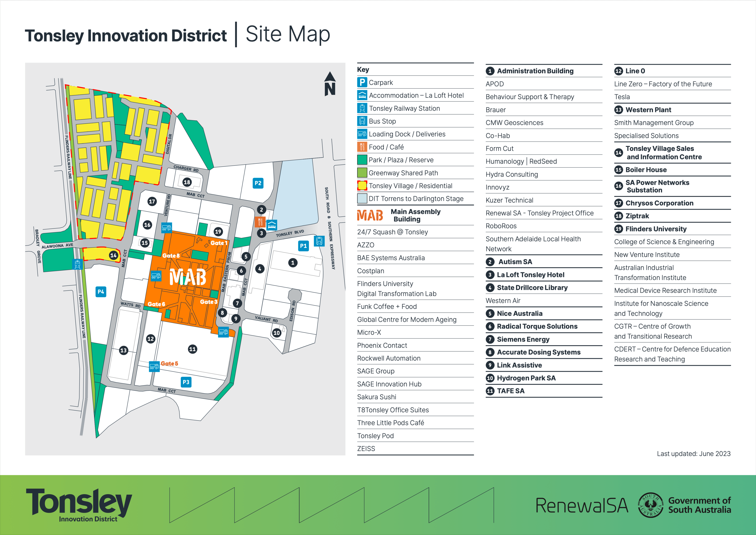756x535 pixels.
Task: Select marker 19 for Flinders University
Action: coord(218,232)
